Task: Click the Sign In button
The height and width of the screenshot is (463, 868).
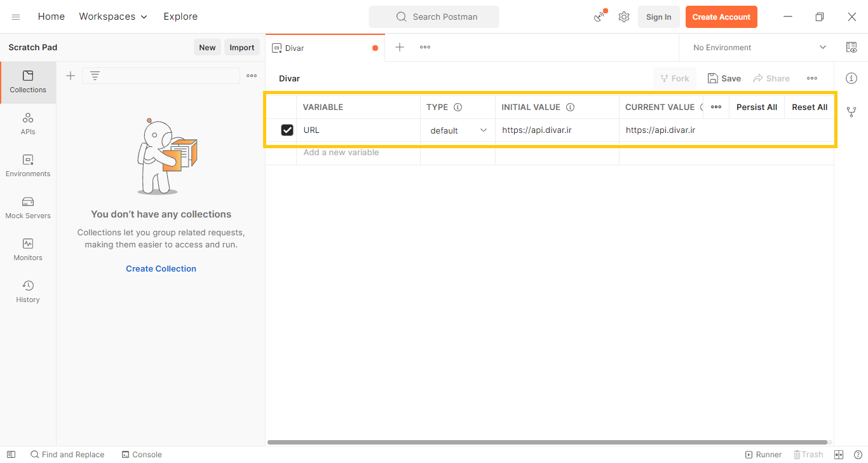Action: coord(658,17)
